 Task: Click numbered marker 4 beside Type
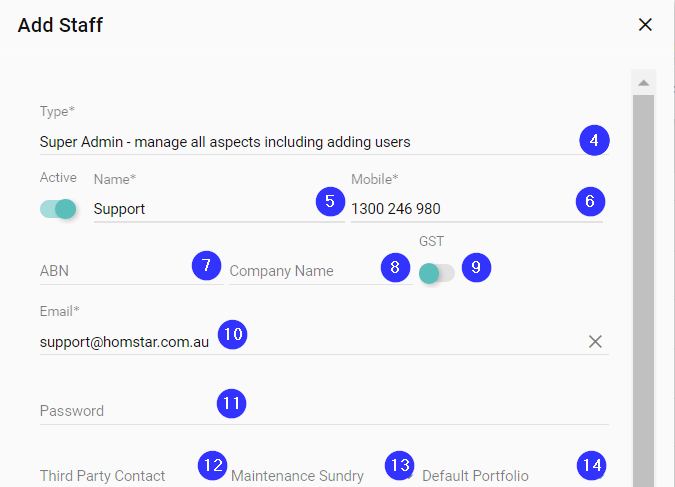(x=594, y=141)
